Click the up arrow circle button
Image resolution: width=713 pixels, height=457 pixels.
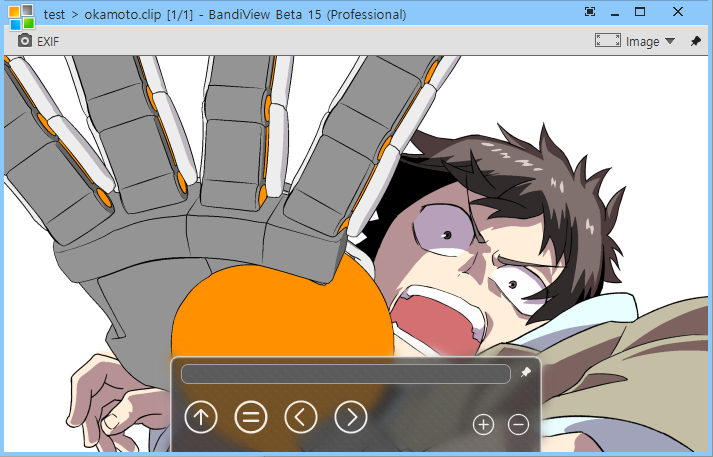(201, 417)
